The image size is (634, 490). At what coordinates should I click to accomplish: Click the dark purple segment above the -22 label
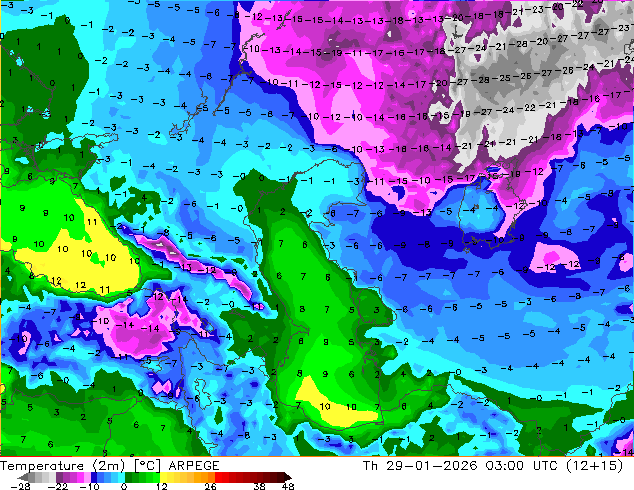(59, 477)
